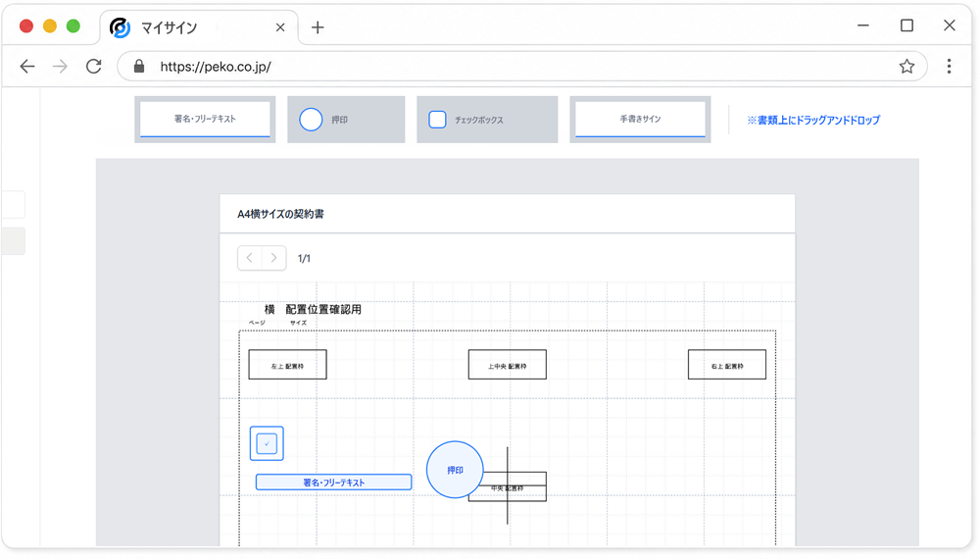The height and width of the screenshot is (559, 980).
Task: Click the browser forward arrow
Action: tap(60, 67)
